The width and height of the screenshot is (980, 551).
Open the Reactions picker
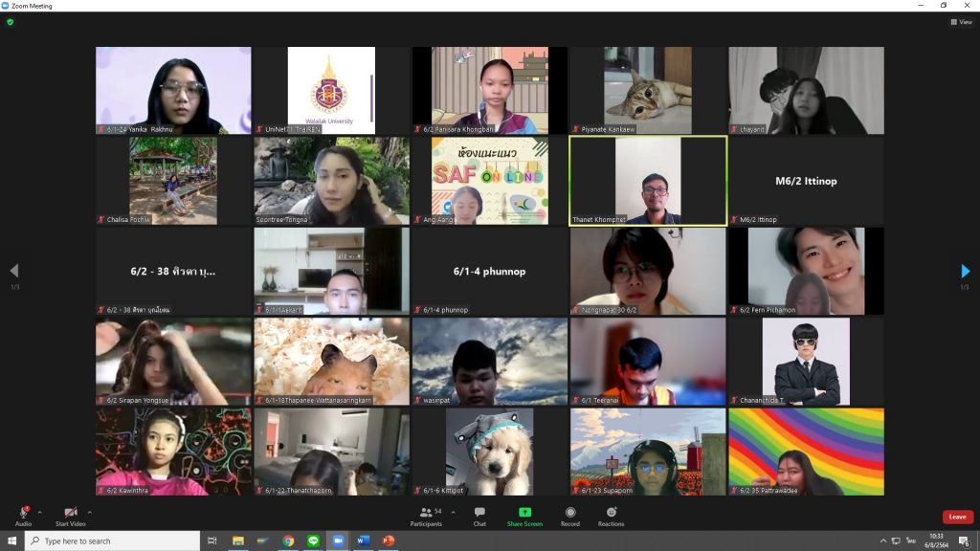(x=611, y=517)
